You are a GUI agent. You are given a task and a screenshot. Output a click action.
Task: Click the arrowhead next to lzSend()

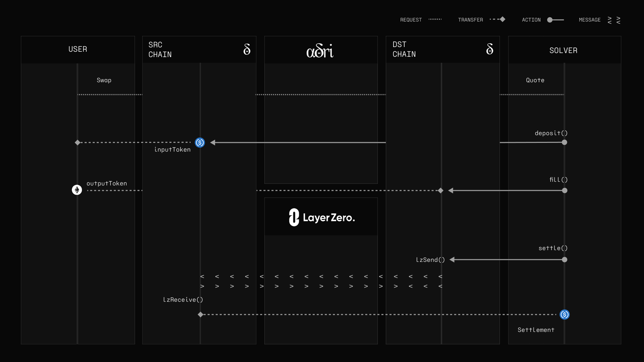452,260
